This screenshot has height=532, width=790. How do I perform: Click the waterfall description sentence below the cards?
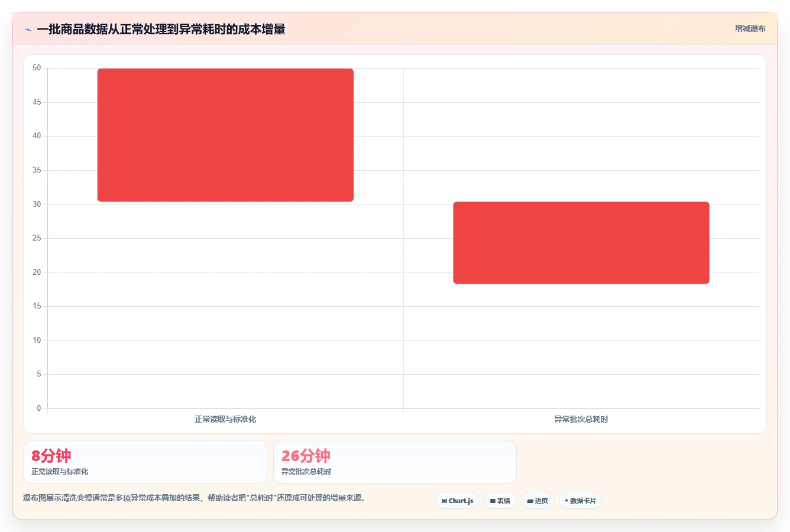[195, 498]
